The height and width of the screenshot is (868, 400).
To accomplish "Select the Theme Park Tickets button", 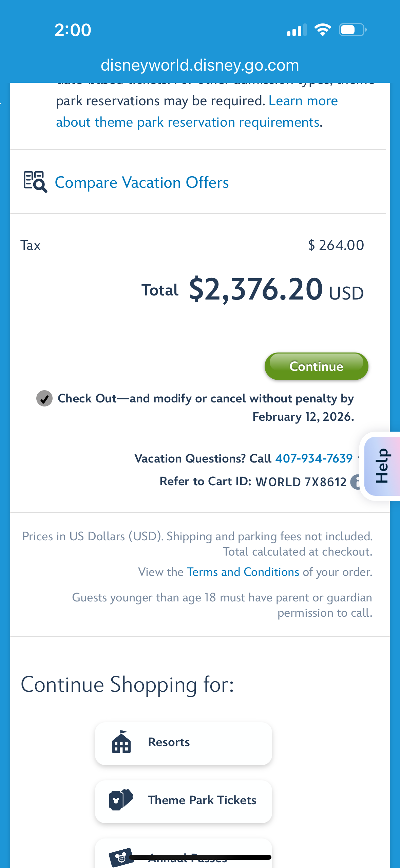I will point(183,800).
